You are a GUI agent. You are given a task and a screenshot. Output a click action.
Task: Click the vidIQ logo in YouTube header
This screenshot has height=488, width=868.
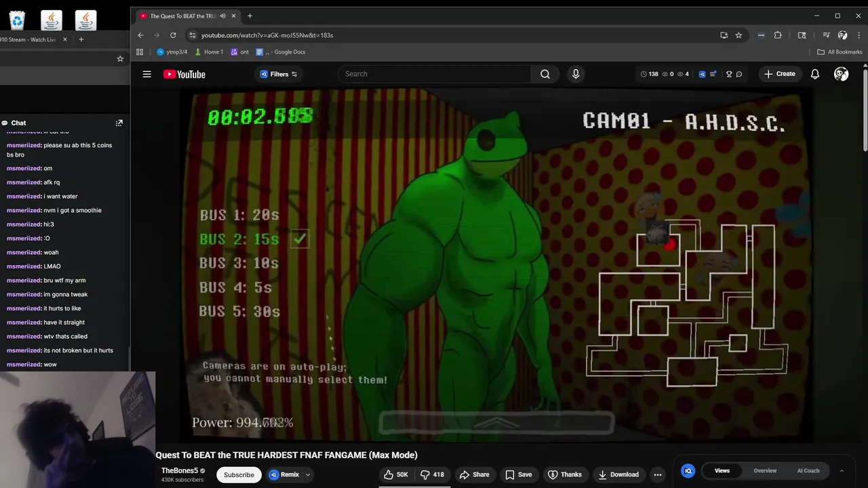click(x=702, y=74)
